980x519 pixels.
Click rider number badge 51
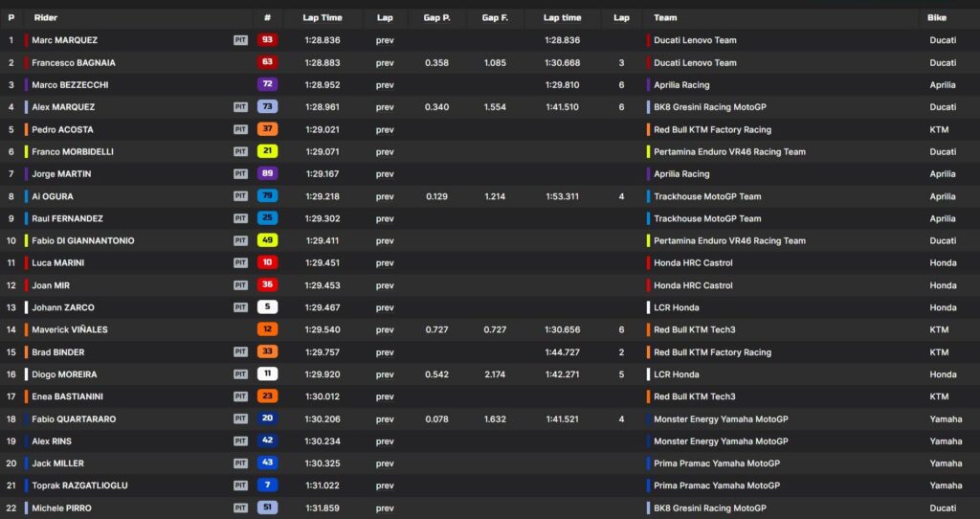point(267,508)
